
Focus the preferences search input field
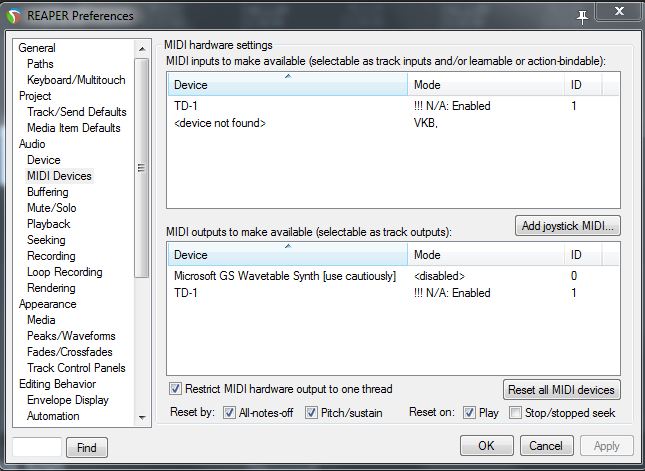click(37, 448)
